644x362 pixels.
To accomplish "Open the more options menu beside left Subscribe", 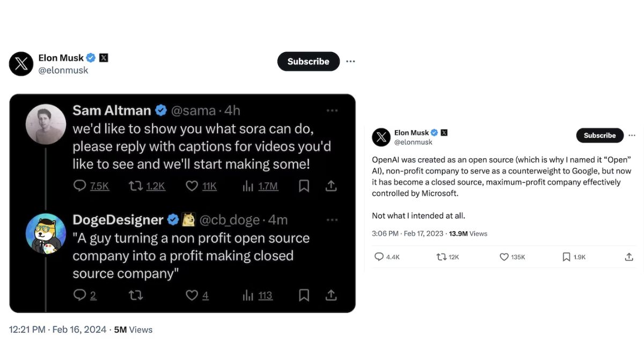I will (350, 61).
